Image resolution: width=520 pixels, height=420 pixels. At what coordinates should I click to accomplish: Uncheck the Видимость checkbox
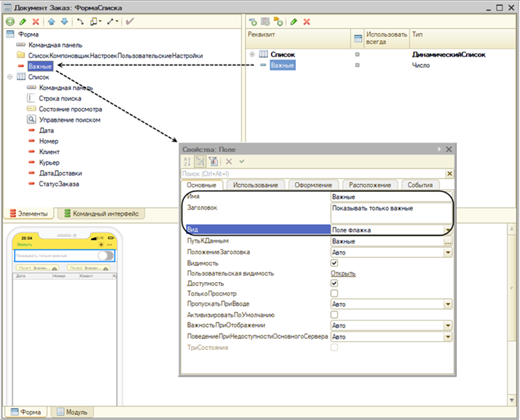[335, 262]
